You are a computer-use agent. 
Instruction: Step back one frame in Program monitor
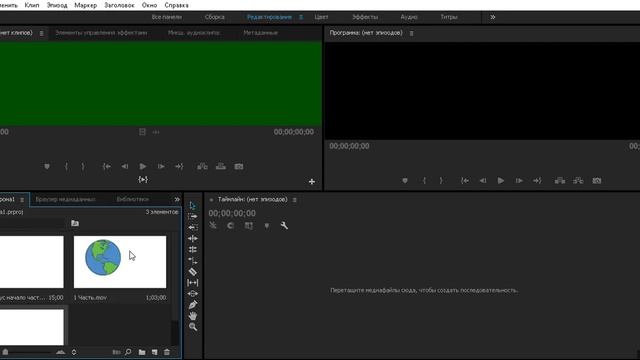482,180
